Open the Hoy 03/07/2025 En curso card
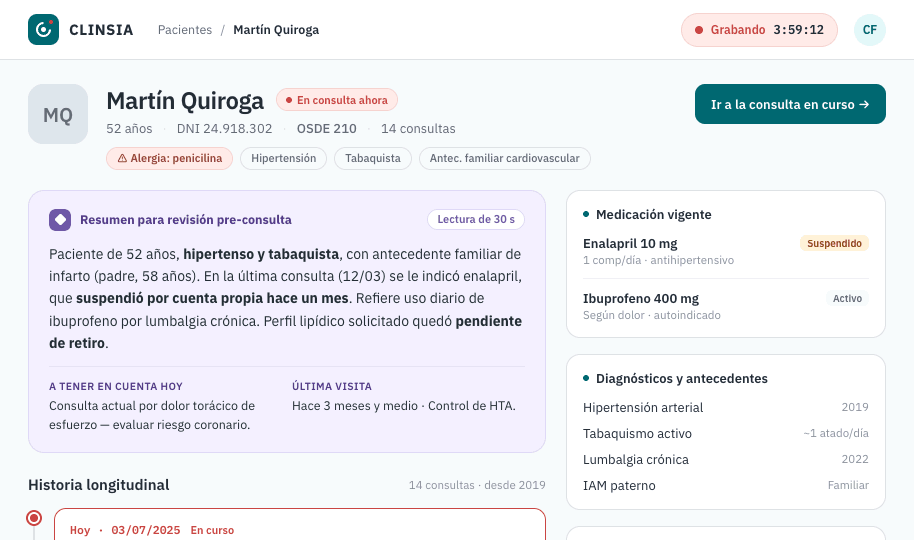 (300, 524)
